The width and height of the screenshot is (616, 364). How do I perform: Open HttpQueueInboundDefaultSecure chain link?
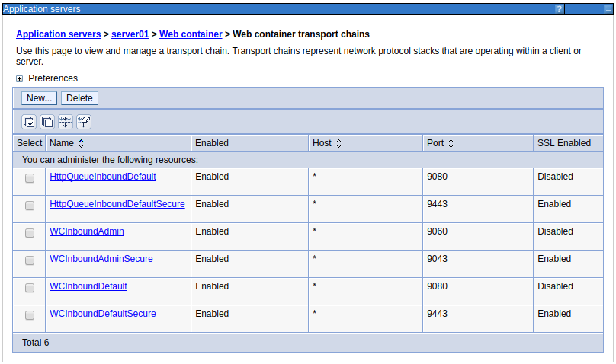[x=117, y=204]
